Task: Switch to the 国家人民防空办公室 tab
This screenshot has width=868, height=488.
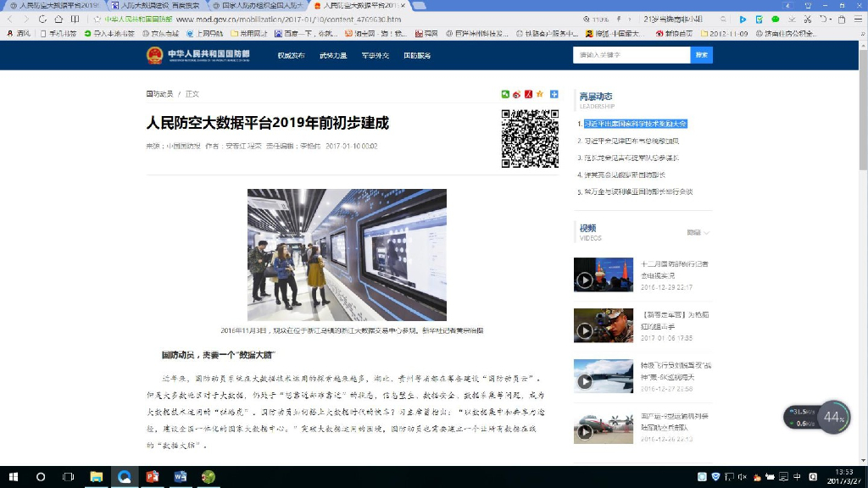Action: 258,5
